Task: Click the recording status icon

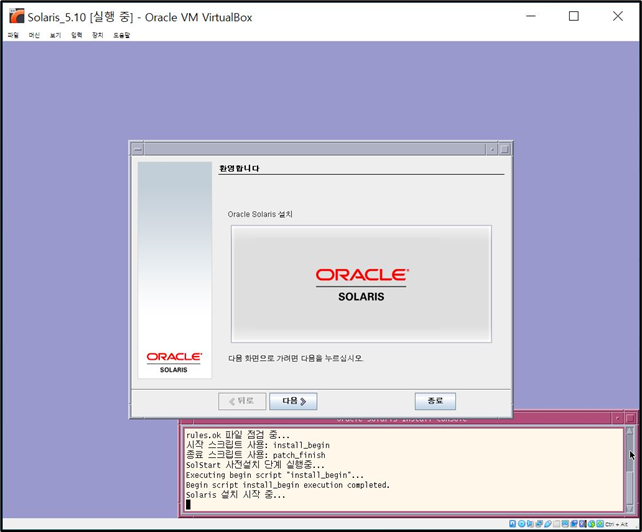Action: coord(574,524)
